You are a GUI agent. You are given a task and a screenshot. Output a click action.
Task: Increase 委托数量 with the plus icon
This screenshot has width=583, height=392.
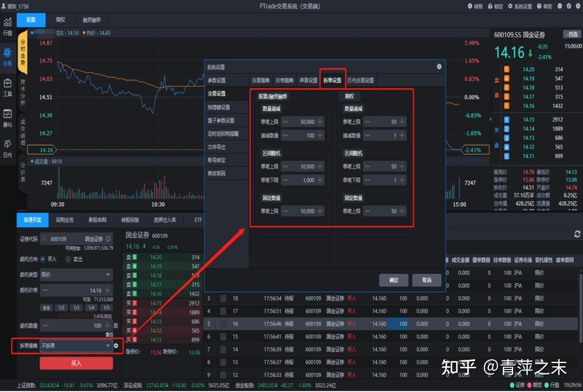point(108,325)
